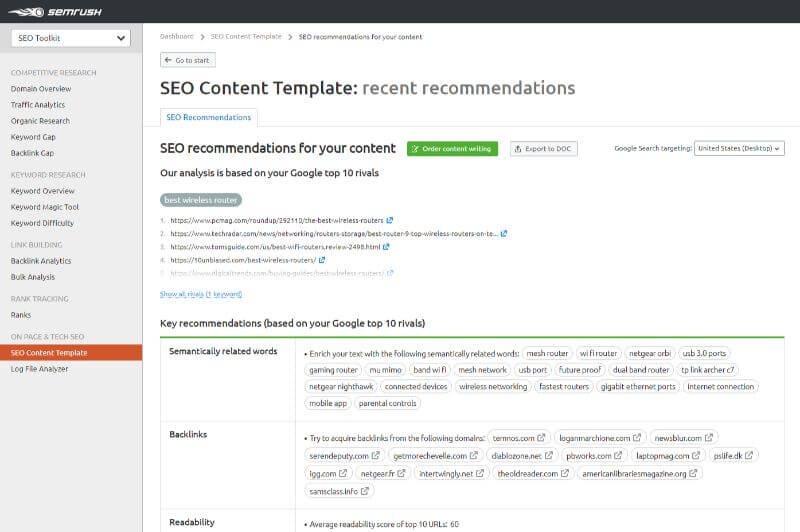This screenshot has width=800, height=532.
Task: Open Bulk Analysis in sidebar
Action: click(x=33, y=277)
